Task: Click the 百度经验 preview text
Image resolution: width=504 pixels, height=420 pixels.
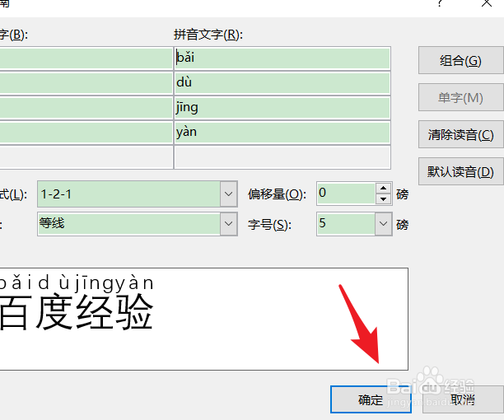Action: coord(77,312)
